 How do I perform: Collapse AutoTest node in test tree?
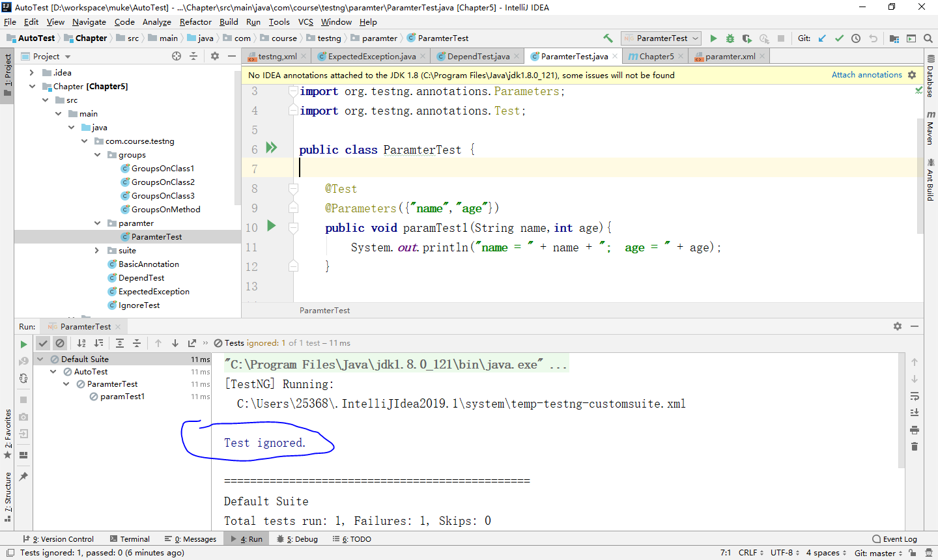(x=53, y=371)
